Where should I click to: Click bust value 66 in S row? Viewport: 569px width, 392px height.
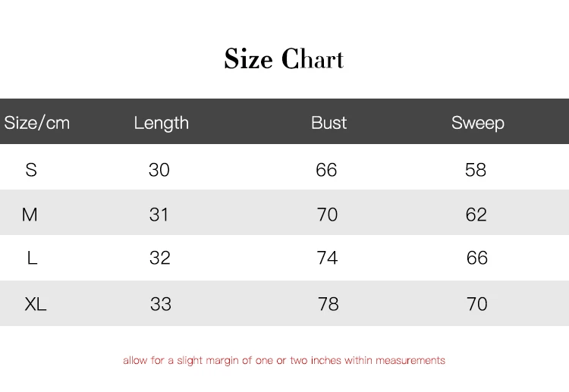pyautogui.click(x=326, y=170)
